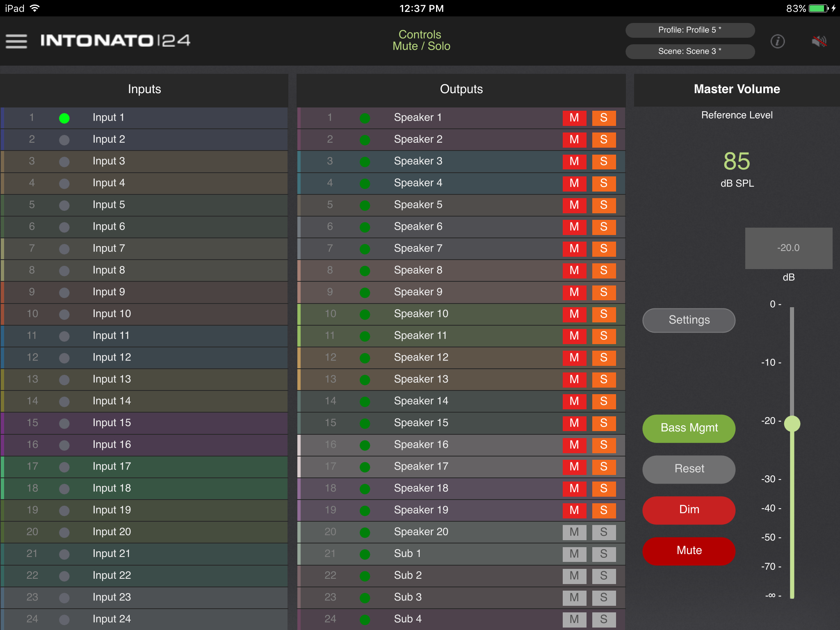840x630 pixels.
Task: Mute Speaker 3 output
Action: [x=574, y=161]
